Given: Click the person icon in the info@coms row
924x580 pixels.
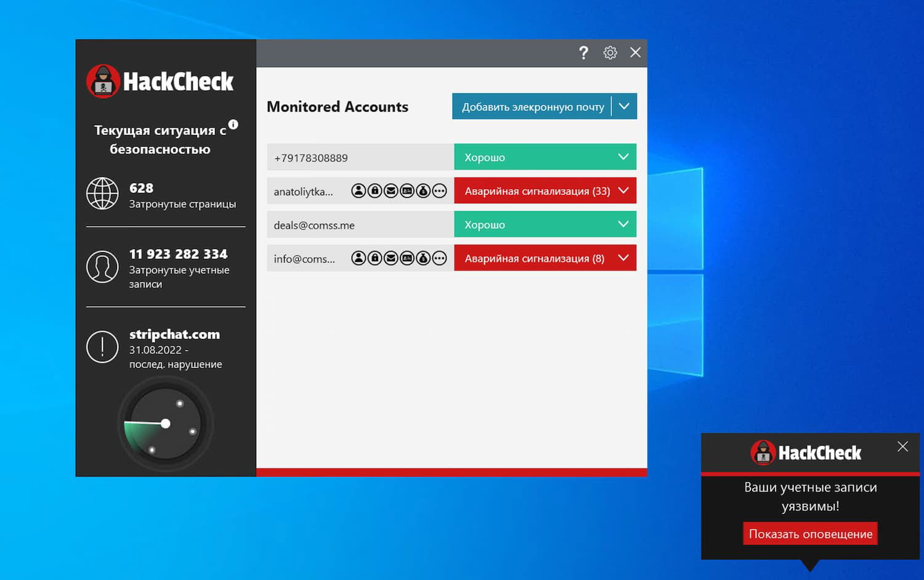Looking at the screenshot, I should click(x=359, y=258).
